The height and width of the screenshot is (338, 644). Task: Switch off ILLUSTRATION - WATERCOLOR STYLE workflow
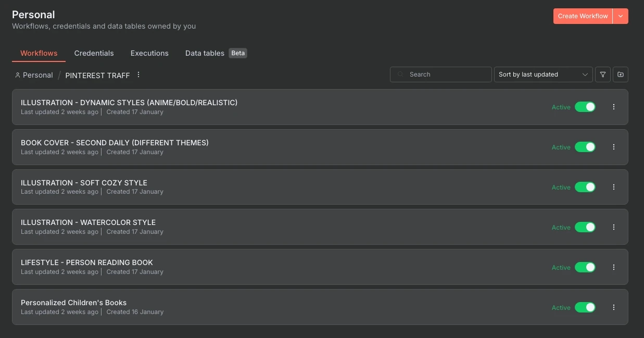(x=585, y=227)
